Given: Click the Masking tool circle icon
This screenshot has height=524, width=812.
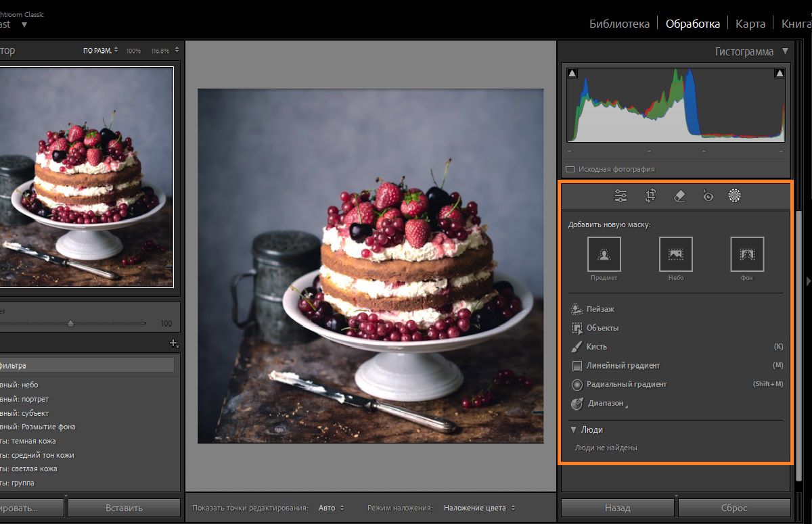Looking at the screenshot, I should (734, 196).
